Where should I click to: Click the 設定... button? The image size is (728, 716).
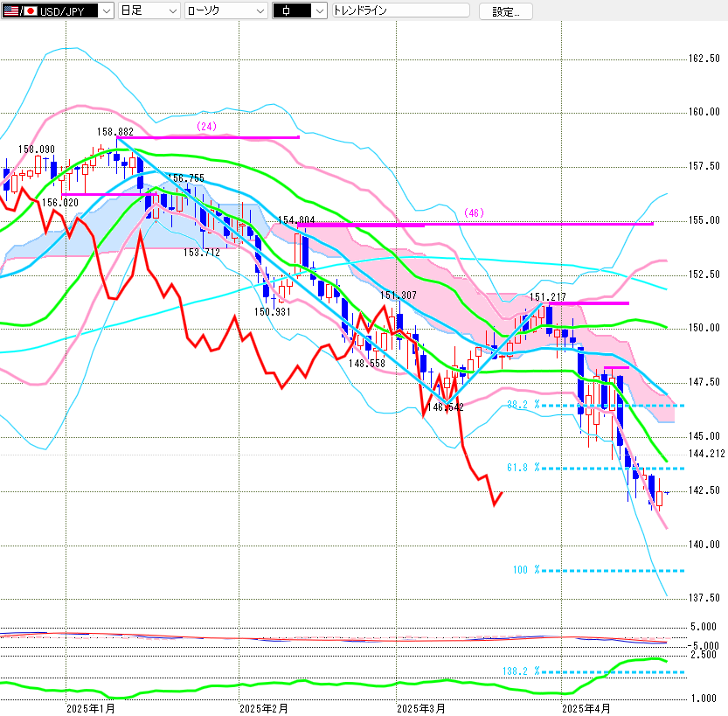point(506,11)
